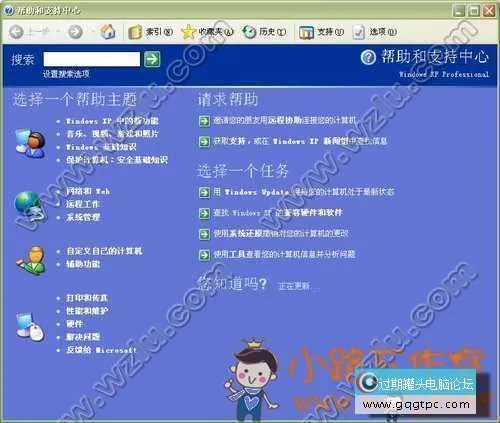The height and width of the screenshot is (423, 500).
Task: Open topic 保护计算机：安全基础知识
Action: [x=117, y=160]
